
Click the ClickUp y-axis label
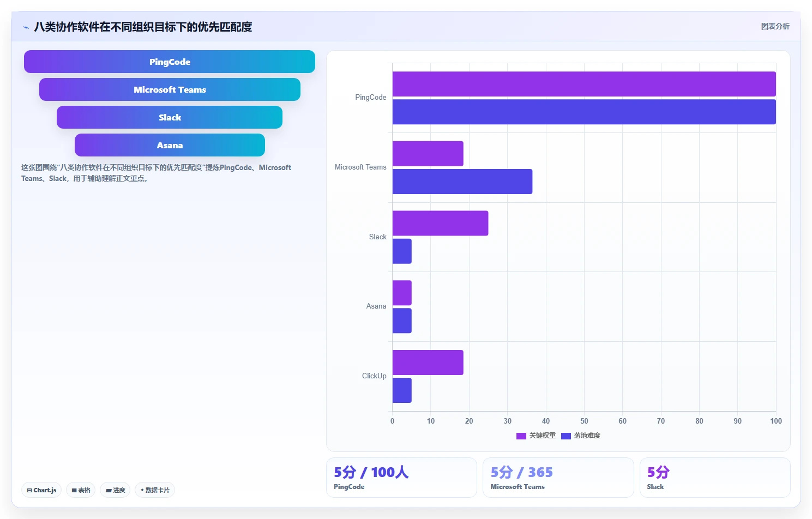(374, 376)
